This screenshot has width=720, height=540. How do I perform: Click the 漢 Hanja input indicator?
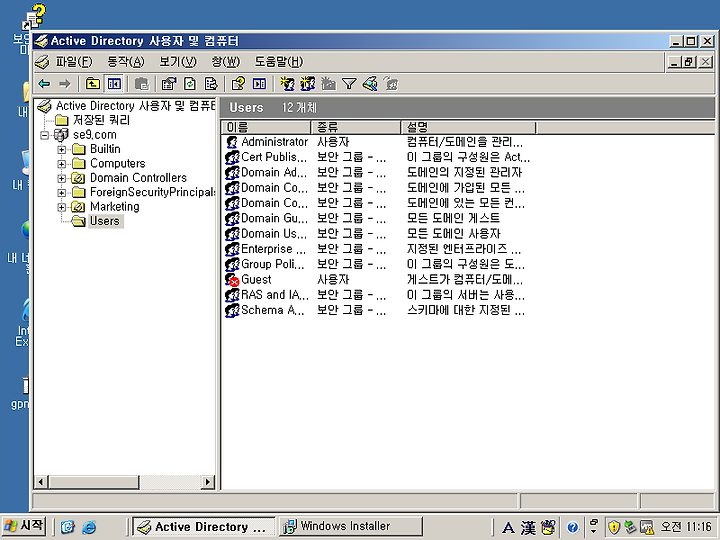(528, 527)
